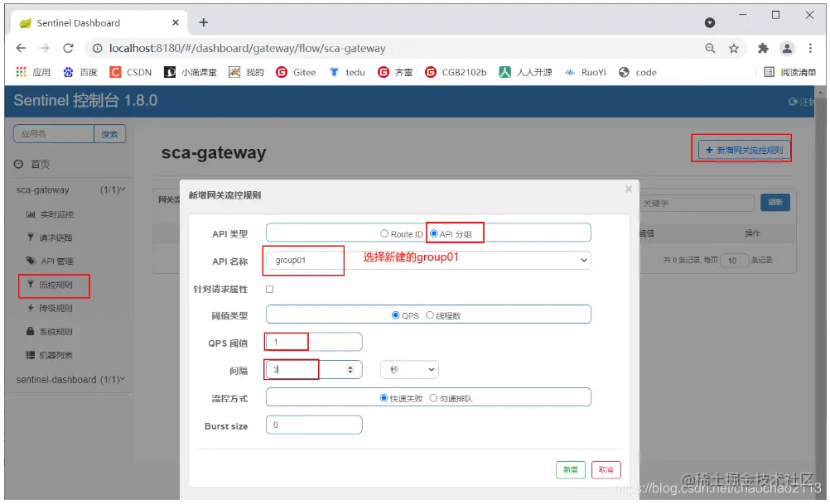This screenshot has width=830, height=504.
Task: Open the tedu bookmark
Action: [x=347, y=72]
